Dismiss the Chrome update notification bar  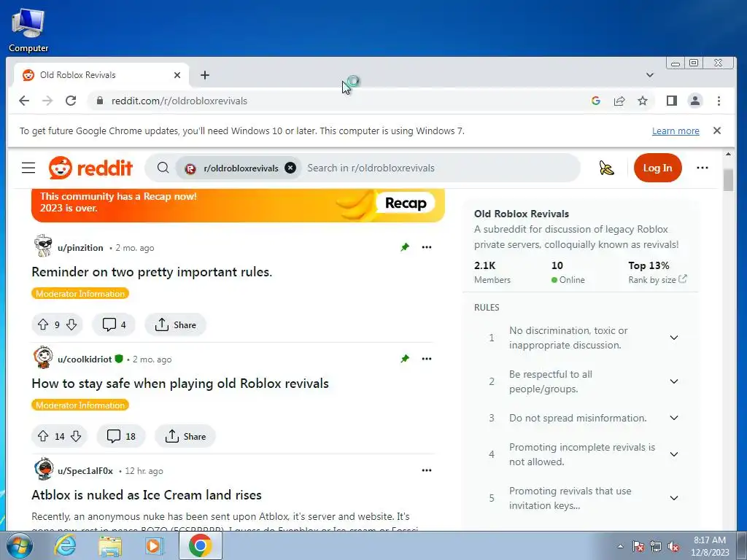(716, 131)
